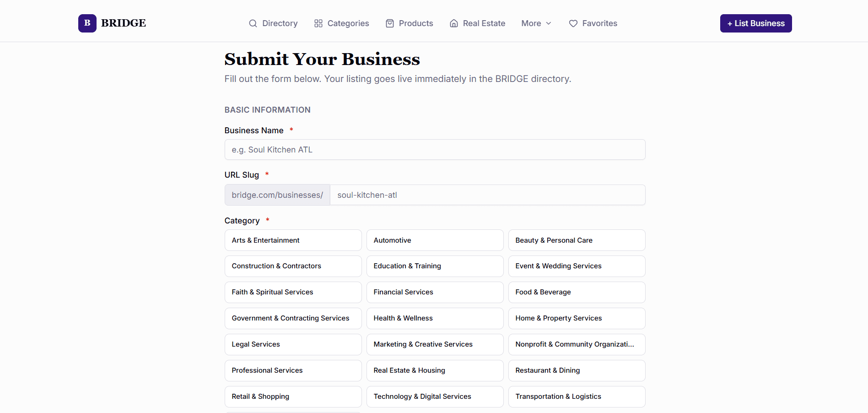Click the bridge.com/businesses/ prefix label
Image resolution: width=868 pixels, height=413 pixels.
[x=277, y=195]
